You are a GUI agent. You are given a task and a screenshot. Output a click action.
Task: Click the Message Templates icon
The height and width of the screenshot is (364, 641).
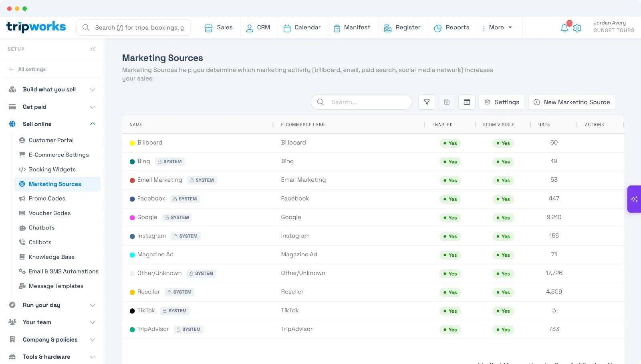[22, 286]
